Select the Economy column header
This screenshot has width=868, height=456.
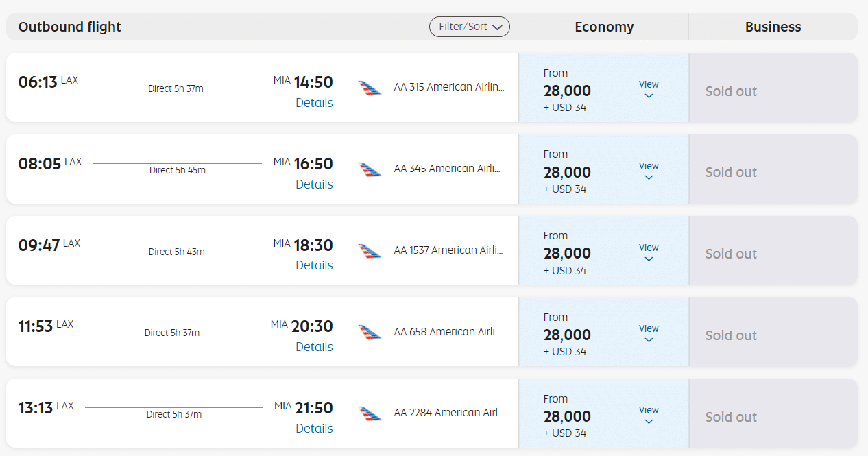[604, 27]
